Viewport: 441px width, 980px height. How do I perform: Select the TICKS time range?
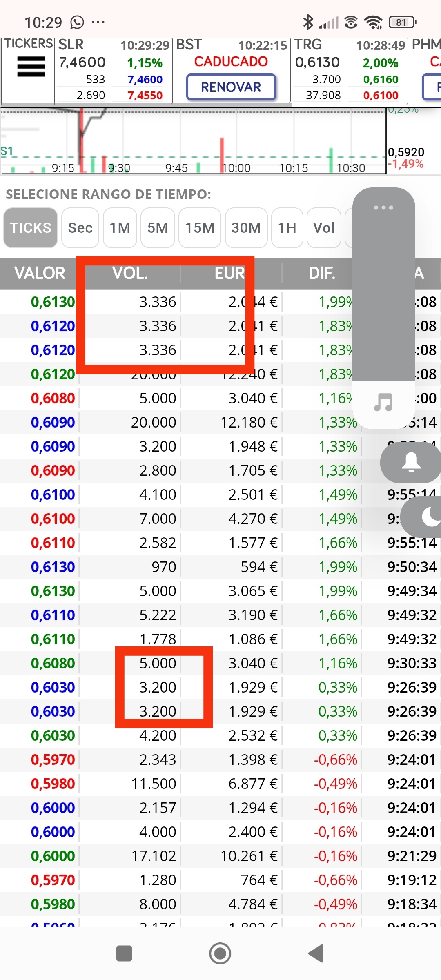click(31, 227)
